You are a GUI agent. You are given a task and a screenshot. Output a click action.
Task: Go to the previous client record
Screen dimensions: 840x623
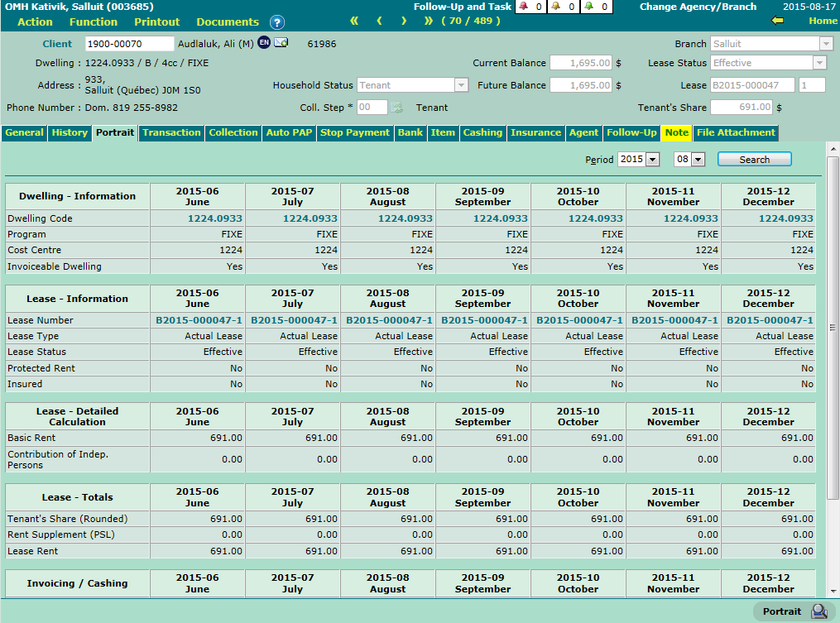(x=379, y=21)
